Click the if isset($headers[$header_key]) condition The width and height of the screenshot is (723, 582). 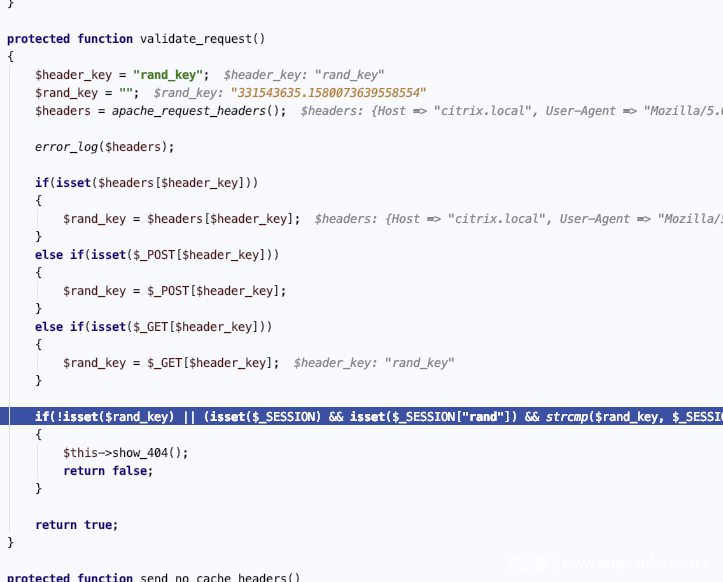147,183
